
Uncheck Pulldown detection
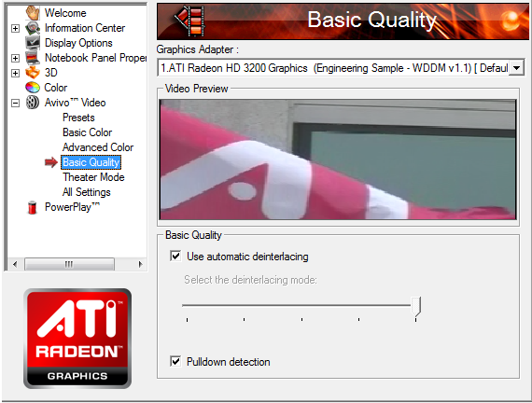click(x=175, y=361)
